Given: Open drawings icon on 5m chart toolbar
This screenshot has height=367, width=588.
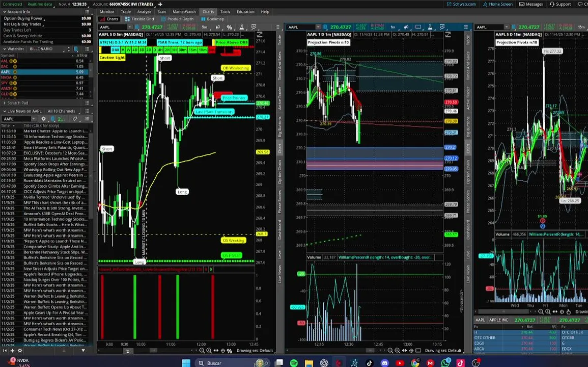Looking at the screenshot, I should (x=254, y=27).
